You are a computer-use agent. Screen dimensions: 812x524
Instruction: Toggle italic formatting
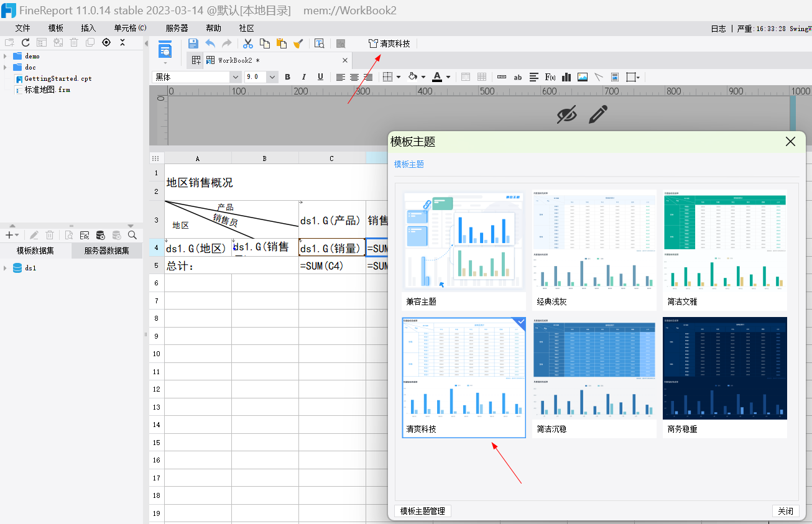click(x=304, y=77)
